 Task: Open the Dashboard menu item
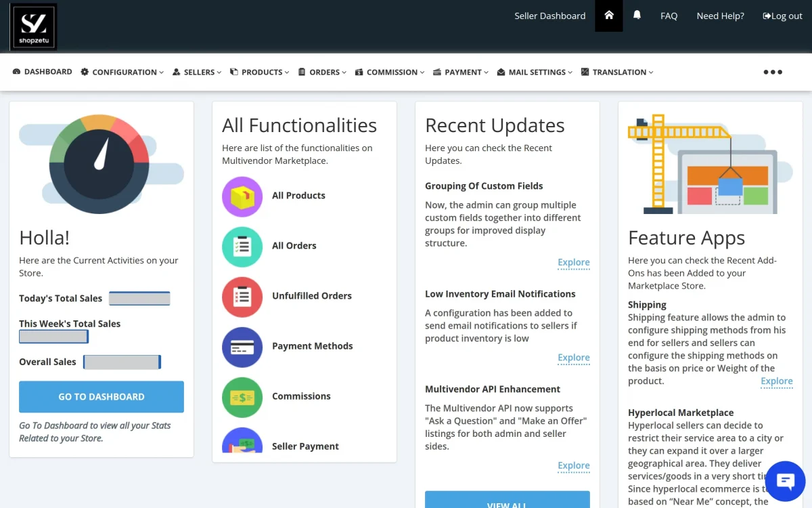43,72
